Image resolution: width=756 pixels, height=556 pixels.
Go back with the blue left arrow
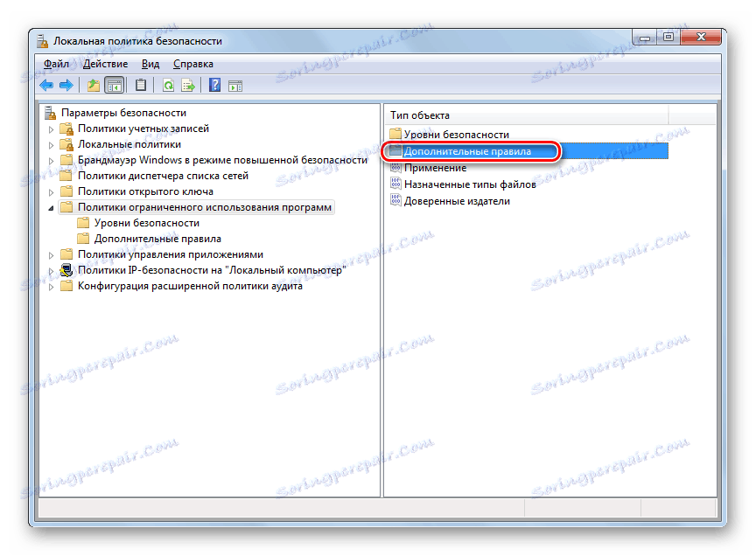[x=46, y=86]
